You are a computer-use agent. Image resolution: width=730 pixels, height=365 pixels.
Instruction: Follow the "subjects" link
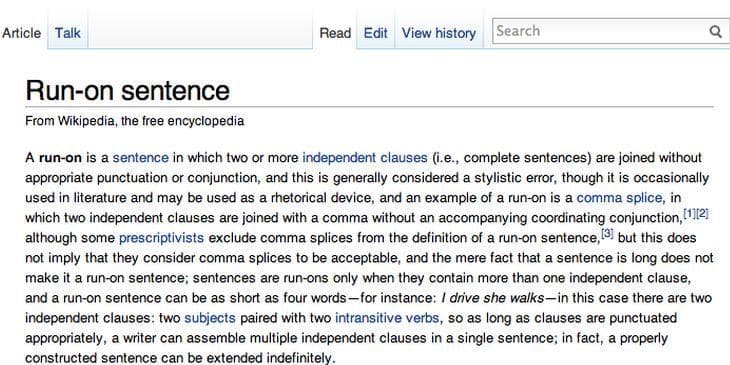point(210,318)
